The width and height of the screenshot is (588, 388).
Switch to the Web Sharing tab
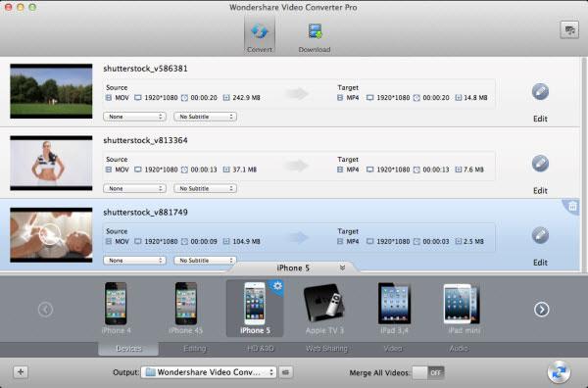pos(326,349)
